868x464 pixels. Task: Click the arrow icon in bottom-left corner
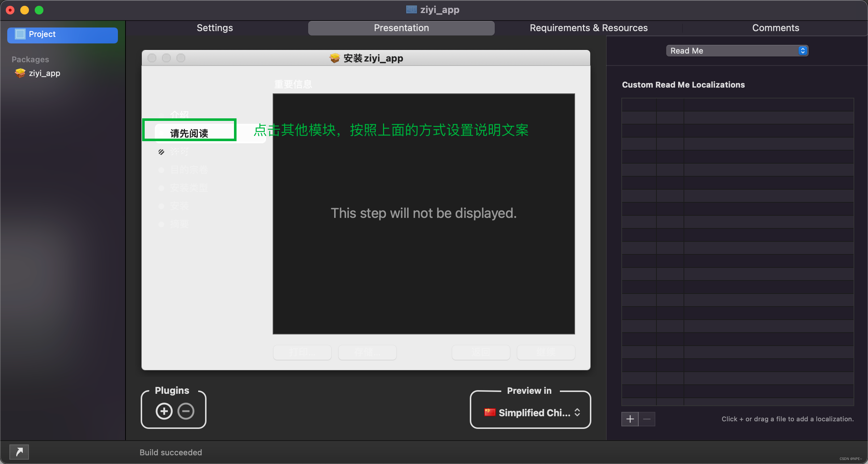(x=19, y=452)
